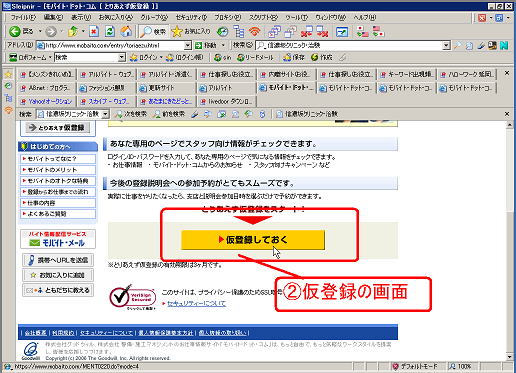Open セキュリティ menu
The image size is (516, 373).
(x=191, y=17)
